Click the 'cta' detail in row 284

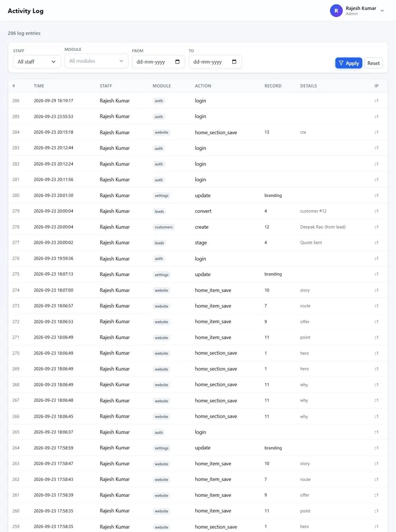(303, 132)
